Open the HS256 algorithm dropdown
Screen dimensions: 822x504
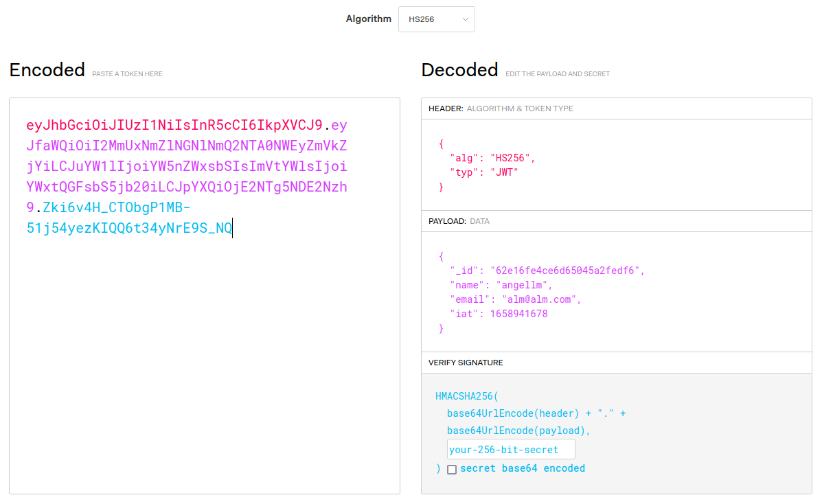[436, 19]
